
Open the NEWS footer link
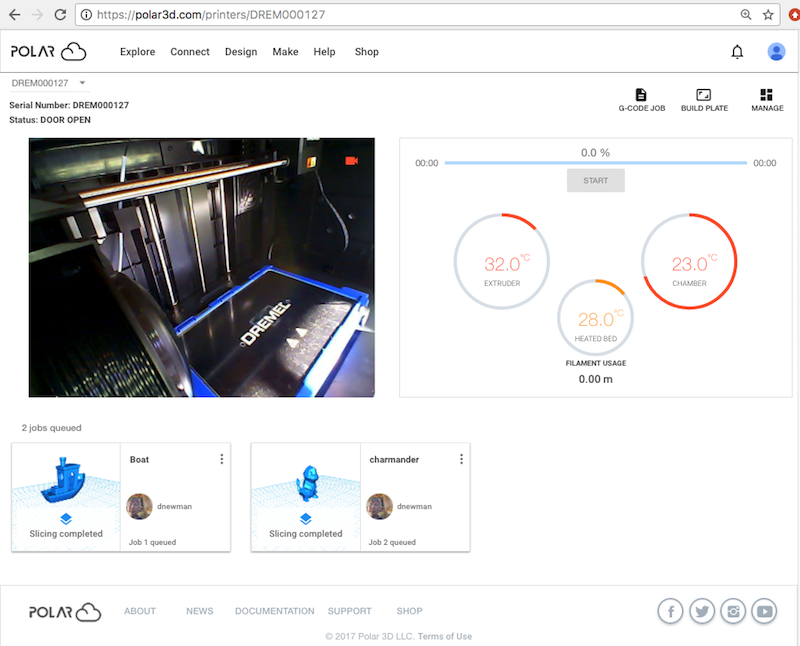[x=199, y=611]
